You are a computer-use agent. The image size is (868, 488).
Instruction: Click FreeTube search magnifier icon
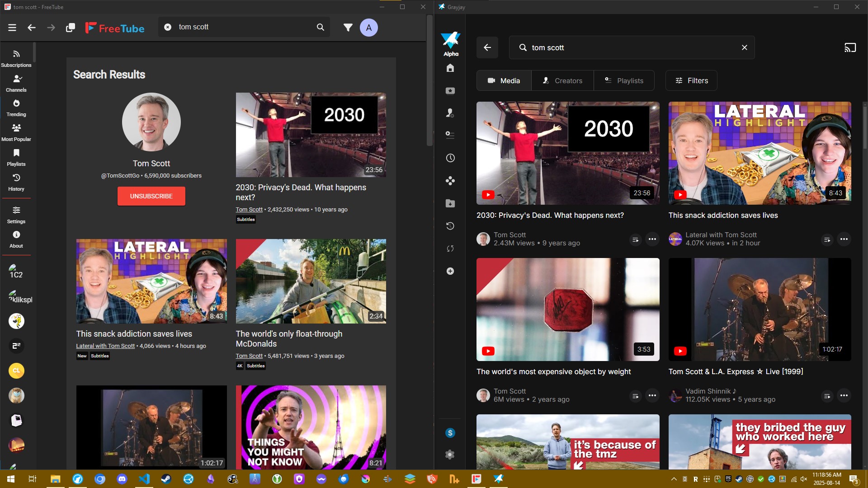[321, 27]
